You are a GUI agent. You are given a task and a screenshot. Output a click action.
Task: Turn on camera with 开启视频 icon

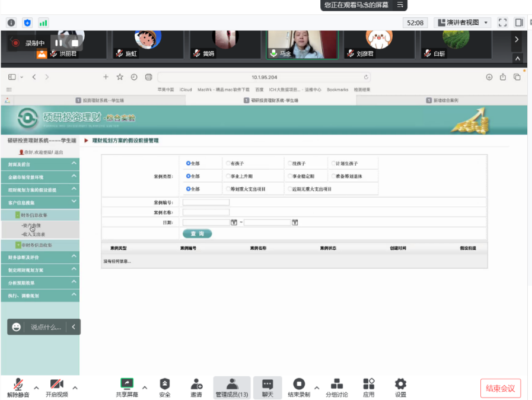[56, 384]
